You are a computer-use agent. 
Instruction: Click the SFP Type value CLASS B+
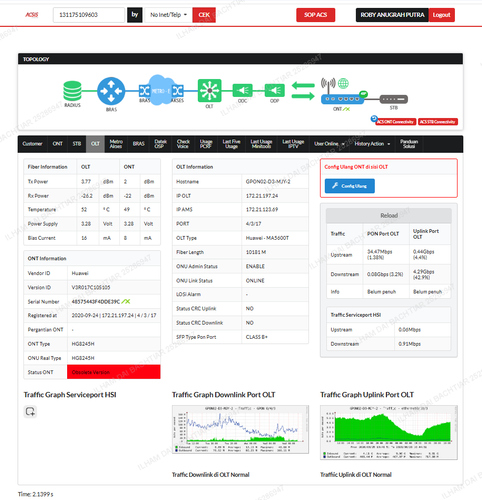point(257,337)
